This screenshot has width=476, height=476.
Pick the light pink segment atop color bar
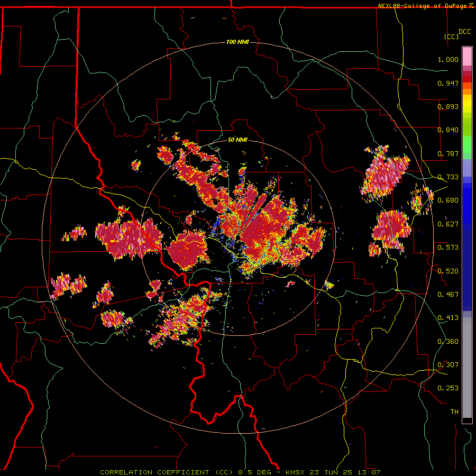coord(467,56)
